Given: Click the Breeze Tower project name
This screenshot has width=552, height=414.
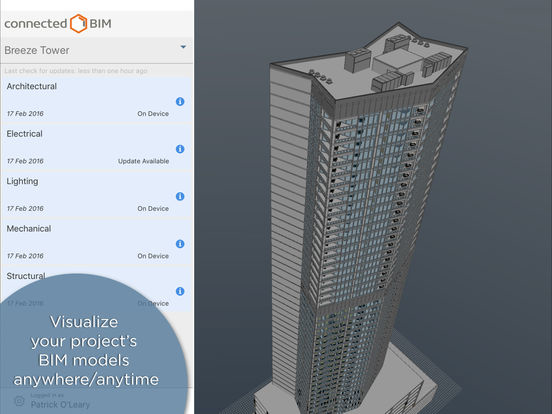Looking at the screenshot, I should 37,50.
